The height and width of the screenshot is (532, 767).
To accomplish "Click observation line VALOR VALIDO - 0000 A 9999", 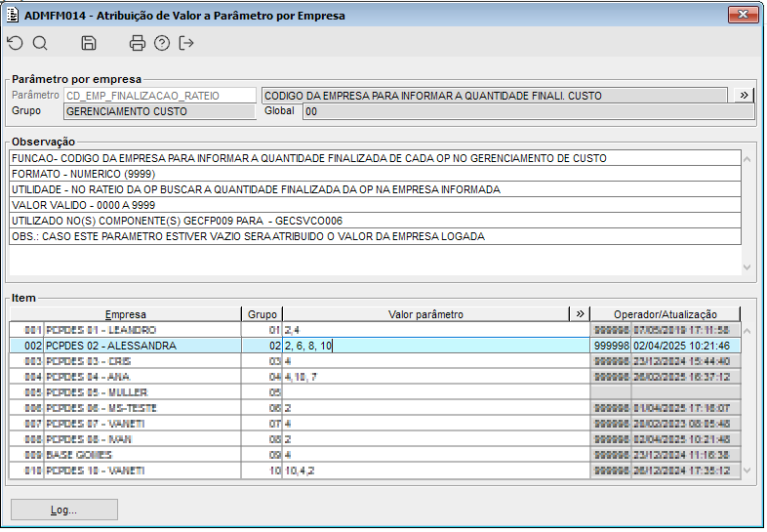I will 375,205.
